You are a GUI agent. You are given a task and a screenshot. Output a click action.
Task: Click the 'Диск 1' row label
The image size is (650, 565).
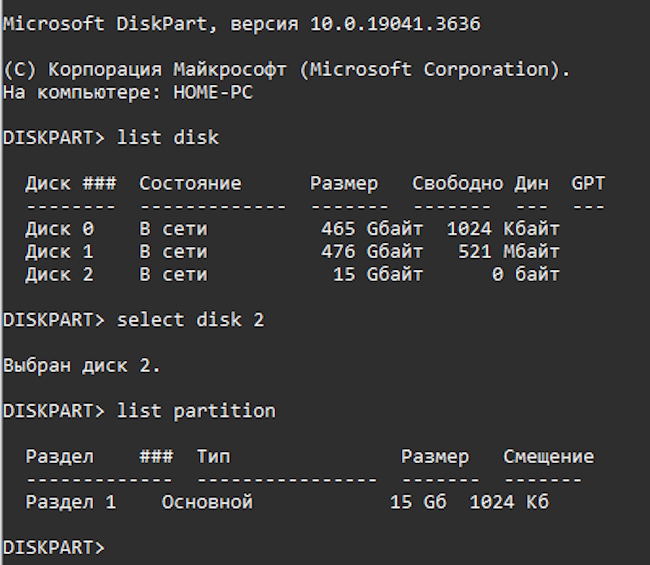(x=60, y=252)
